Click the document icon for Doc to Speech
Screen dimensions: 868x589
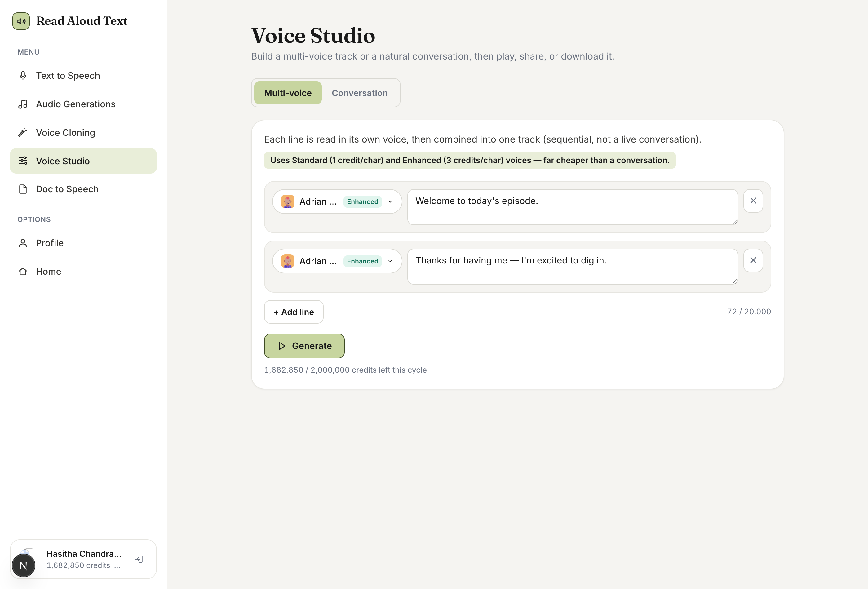23,189
